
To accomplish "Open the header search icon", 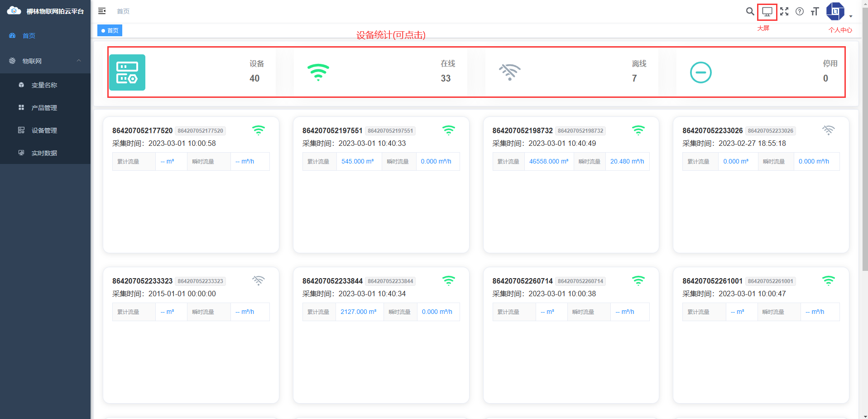I will [750, 11].
